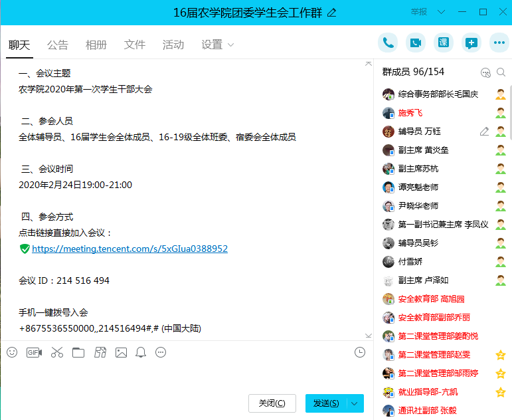Click the send image icon
The width and height of the screenshot is (512, 420).
[120, 352]
